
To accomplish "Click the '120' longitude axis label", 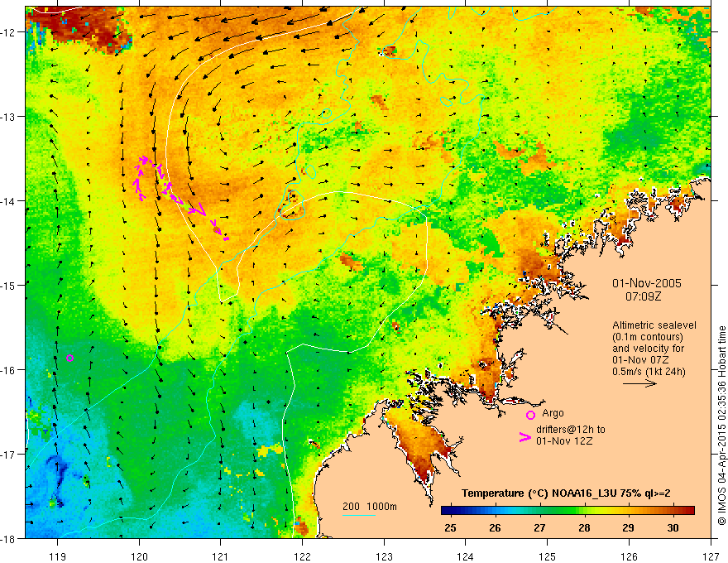I will (x=139, y=556).
